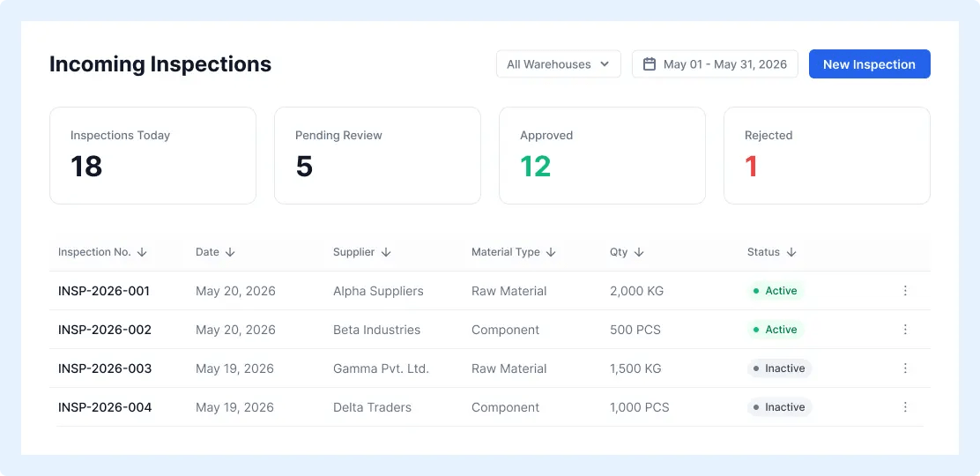
Task: Open the kebab menu for INSP-2026-001
Action: click(905, 291)
